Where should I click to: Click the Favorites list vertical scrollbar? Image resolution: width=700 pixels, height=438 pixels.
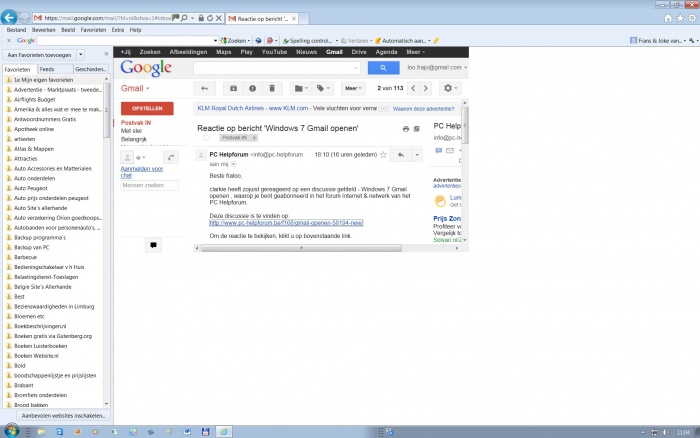tap(106, 112)
